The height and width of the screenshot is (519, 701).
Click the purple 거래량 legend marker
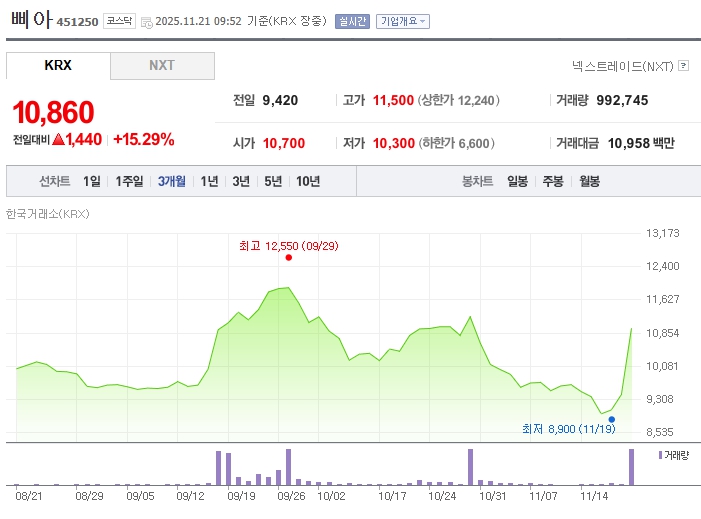pyautogui.click(x=660, y=455)
